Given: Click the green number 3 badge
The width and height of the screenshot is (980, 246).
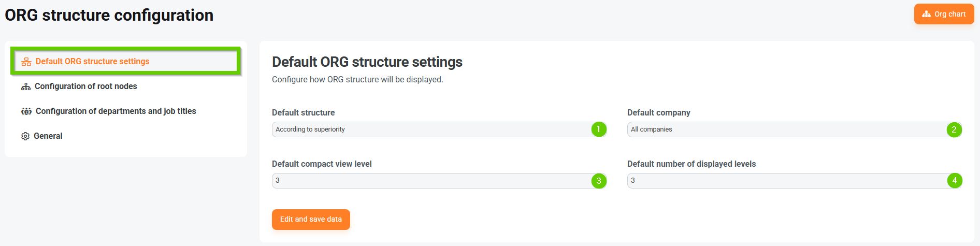Looking at the screenshot, I should tap(599, 181).
